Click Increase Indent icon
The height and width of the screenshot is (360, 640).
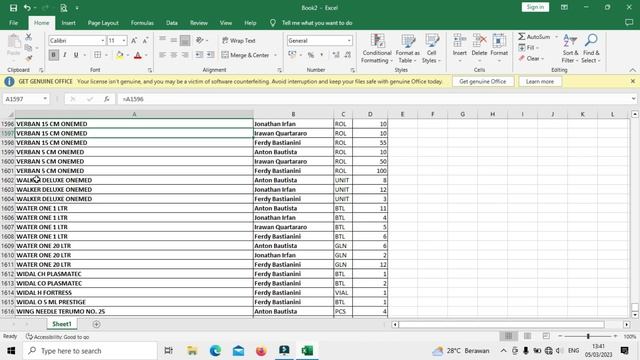point(210,55)
